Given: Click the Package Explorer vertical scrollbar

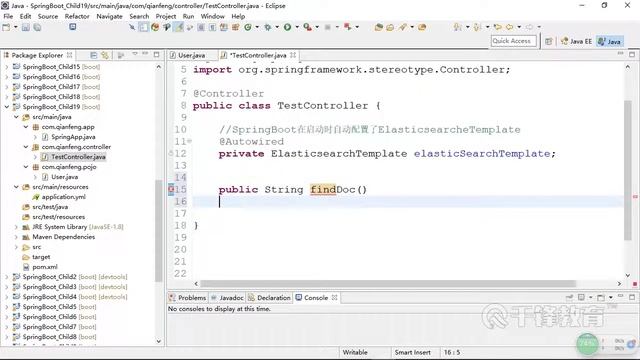Looking at the screenshot, I should (159, 231).
